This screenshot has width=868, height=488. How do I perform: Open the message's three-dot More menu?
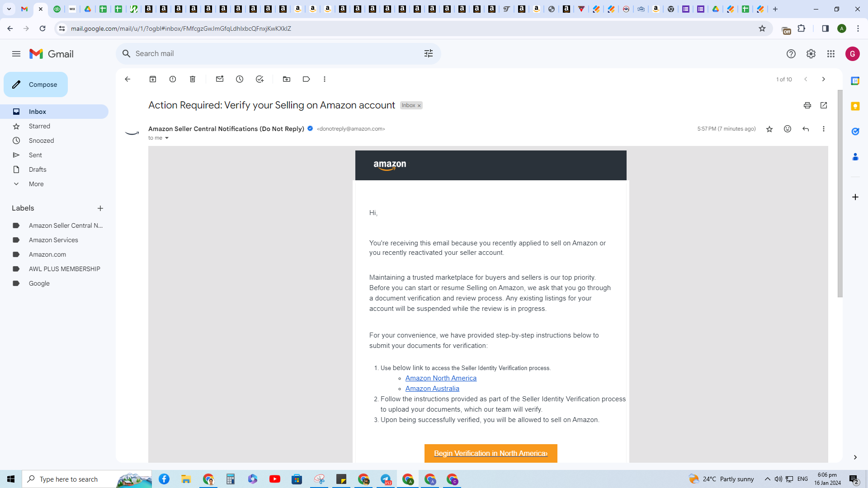(x=824, y=129)
